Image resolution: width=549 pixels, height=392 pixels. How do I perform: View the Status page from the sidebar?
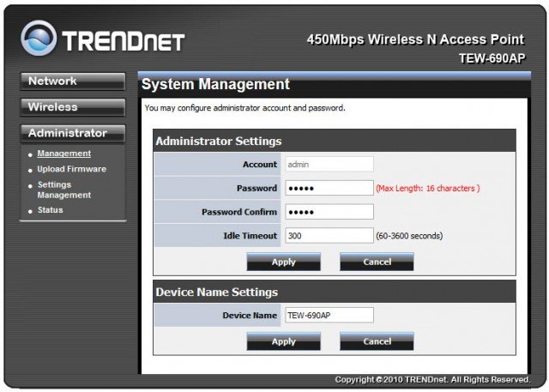(50, 210)
